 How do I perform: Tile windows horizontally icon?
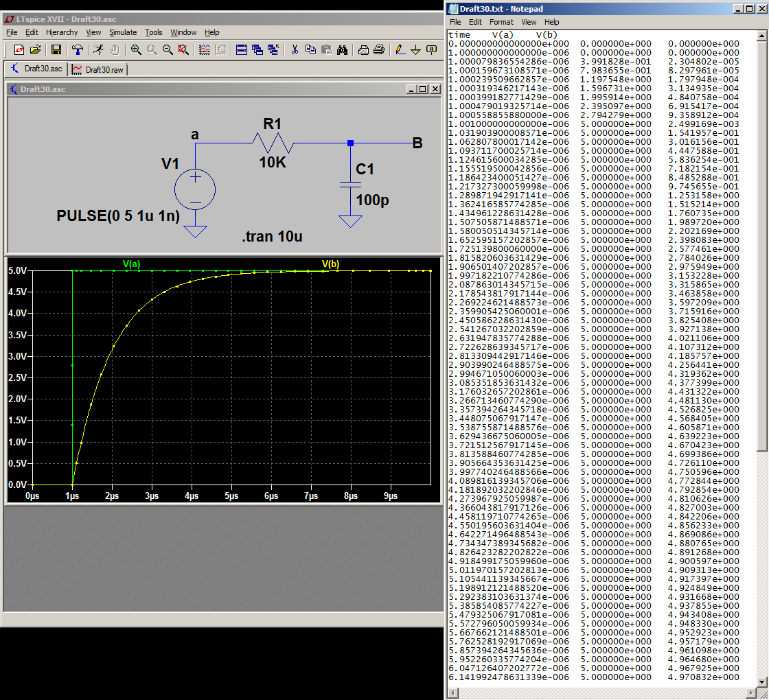point(241,50)
